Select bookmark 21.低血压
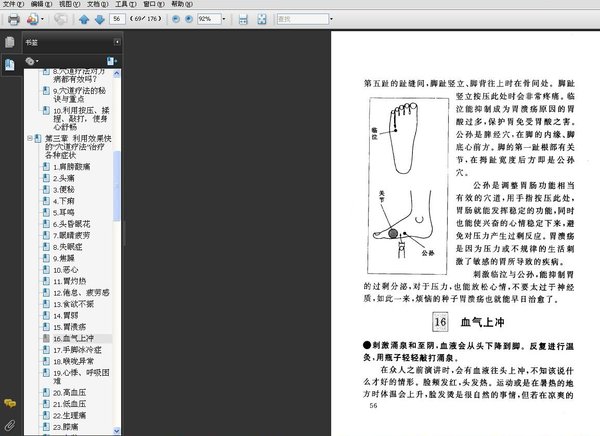This screenshot has width=600, height=436. pos(70,404)
